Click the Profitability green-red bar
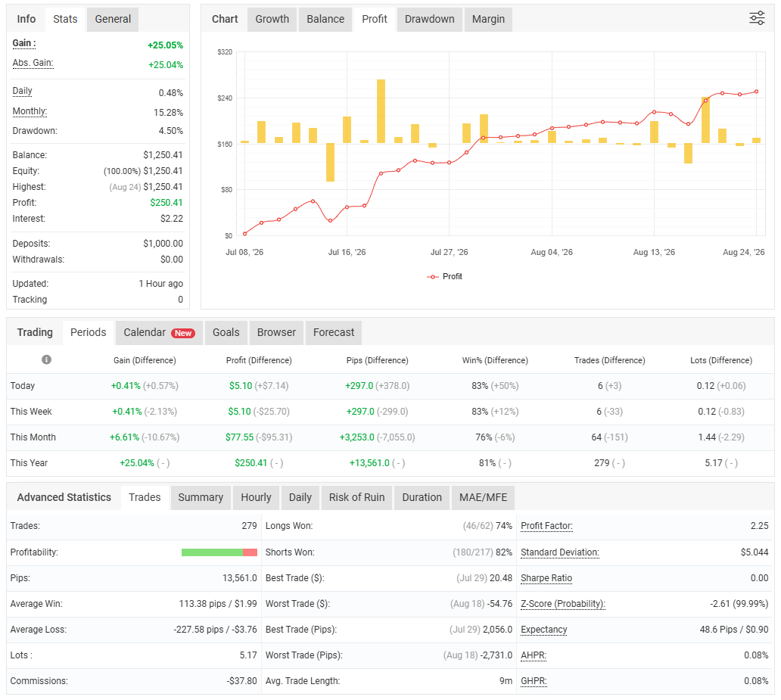The image size is (781, 700). [x=219, y=552]
